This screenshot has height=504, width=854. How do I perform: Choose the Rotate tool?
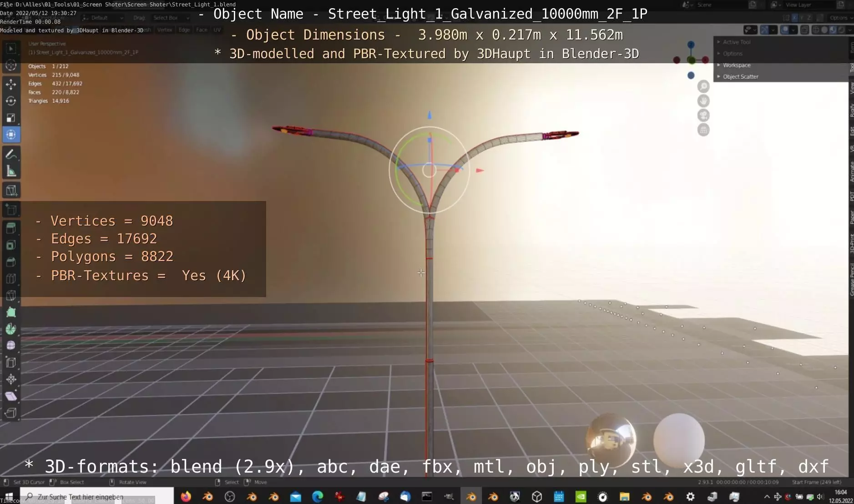tap(11, 101)
